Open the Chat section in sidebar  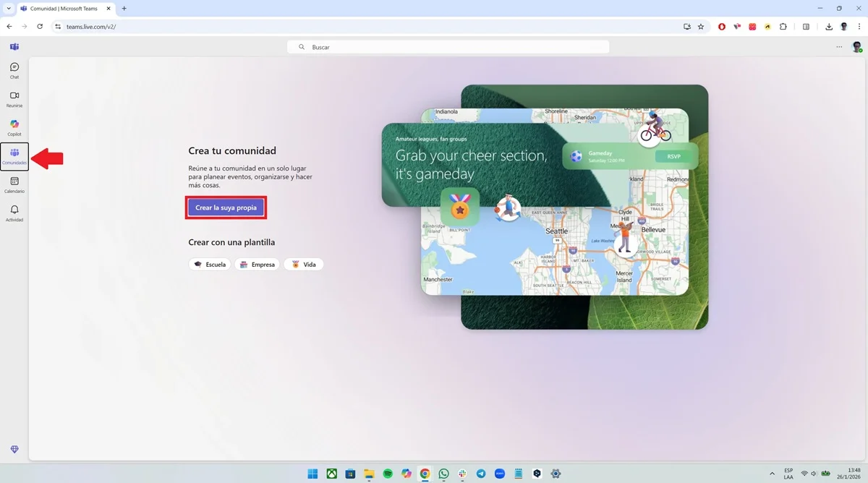14,70
